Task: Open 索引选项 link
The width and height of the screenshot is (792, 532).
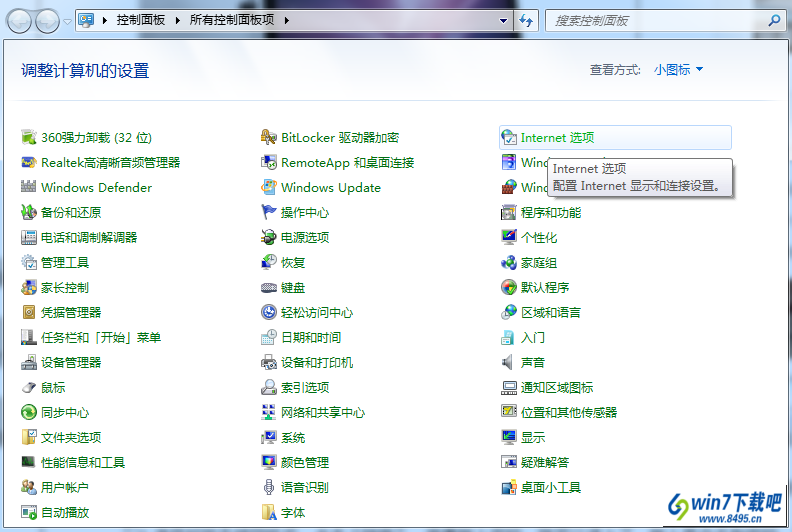Action: tap(305, 388)
